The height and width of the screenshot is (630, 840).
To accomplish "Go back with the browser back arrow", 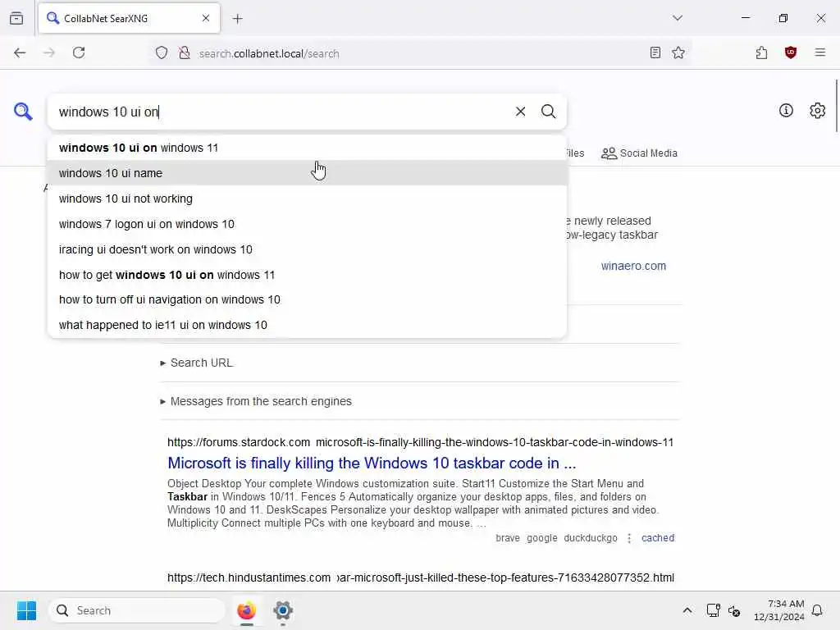I will [20, 53].
